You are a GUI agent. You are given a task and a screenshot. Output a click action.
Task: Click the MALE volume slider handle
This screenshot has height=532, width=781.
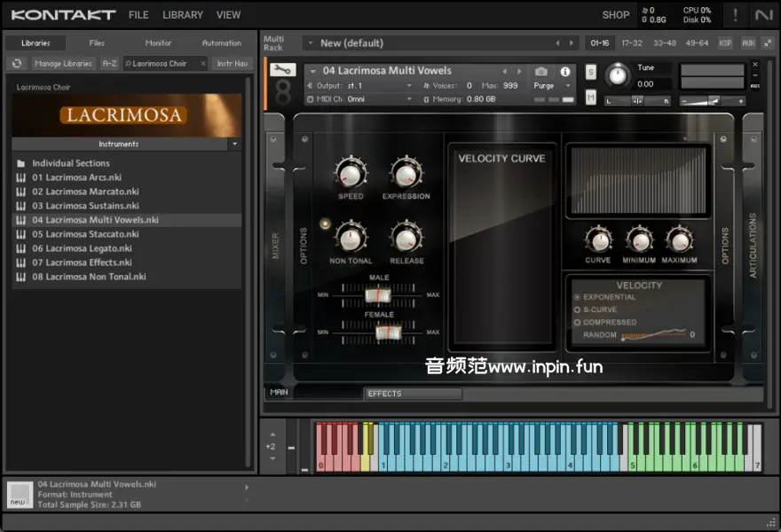click(x=378, y=294)
